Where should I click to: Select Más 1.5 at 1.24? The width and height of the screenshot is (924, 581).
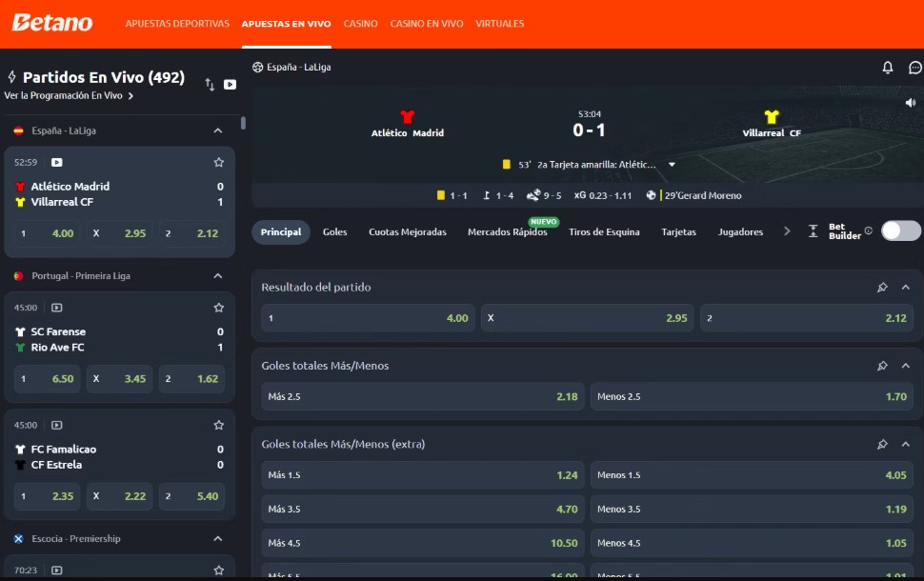423,475
